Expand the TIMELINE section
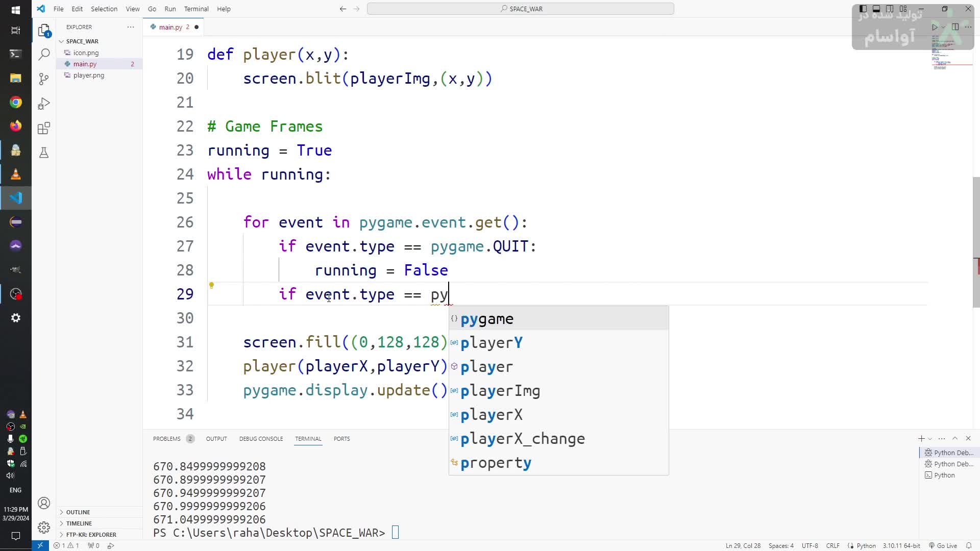This screenshot has width=980, height=551. 79,523
